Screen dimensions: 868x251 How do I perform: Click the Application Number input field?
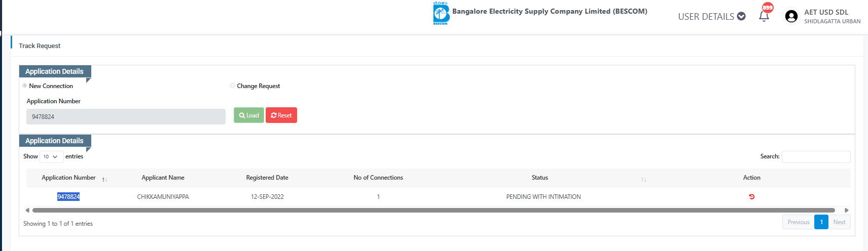[126, 117]
